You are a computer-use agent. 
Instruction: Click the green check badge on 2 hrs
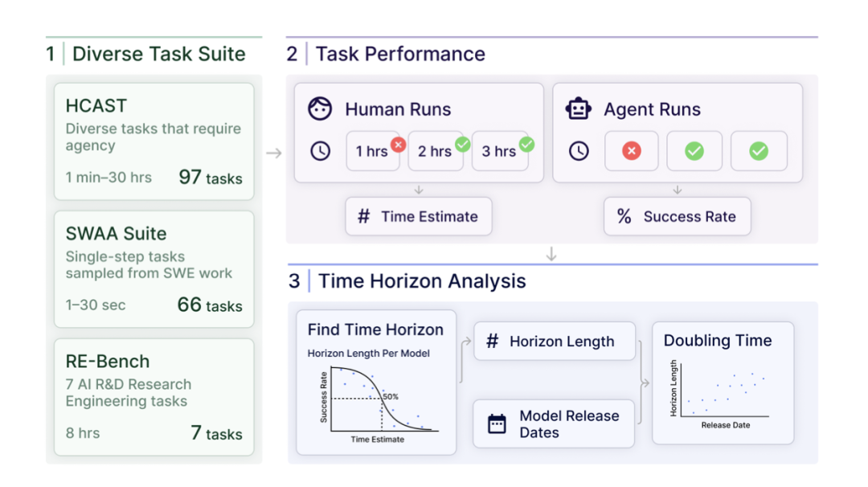pos(462,145)
